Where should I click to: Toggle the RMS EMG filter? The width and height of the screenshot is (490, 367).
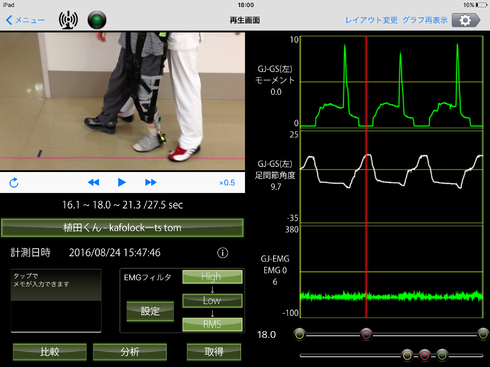pyautogui.click(x=212, y=324)
